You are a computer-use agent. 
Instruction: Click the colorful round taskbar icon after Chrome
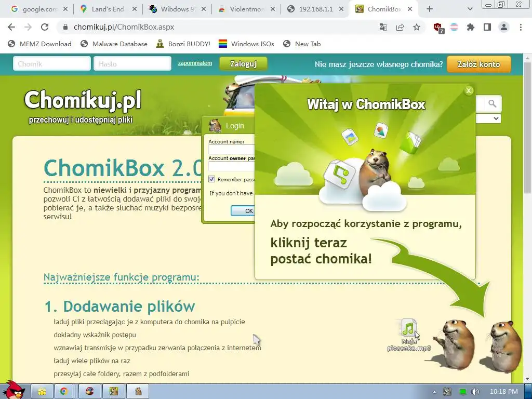pos(89,392)
